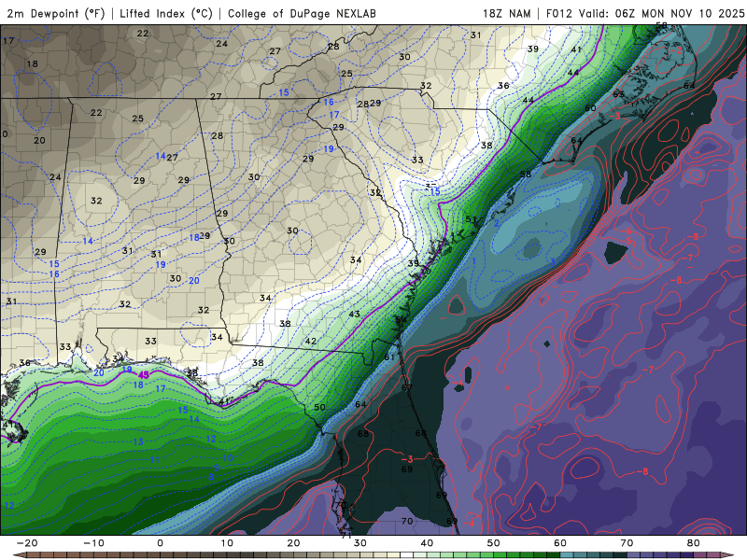Image resolution: width=747 pixels, height=560 pixels.
Task: Click the "Lifted Index (°C)" header label
Action: (166, 13)
